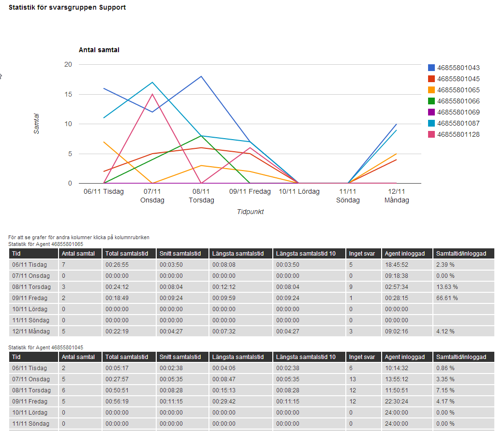Select the 7.15 % cell
Image resolution: width=504 pixels, height=431 pixels.
tap(464, 390)
